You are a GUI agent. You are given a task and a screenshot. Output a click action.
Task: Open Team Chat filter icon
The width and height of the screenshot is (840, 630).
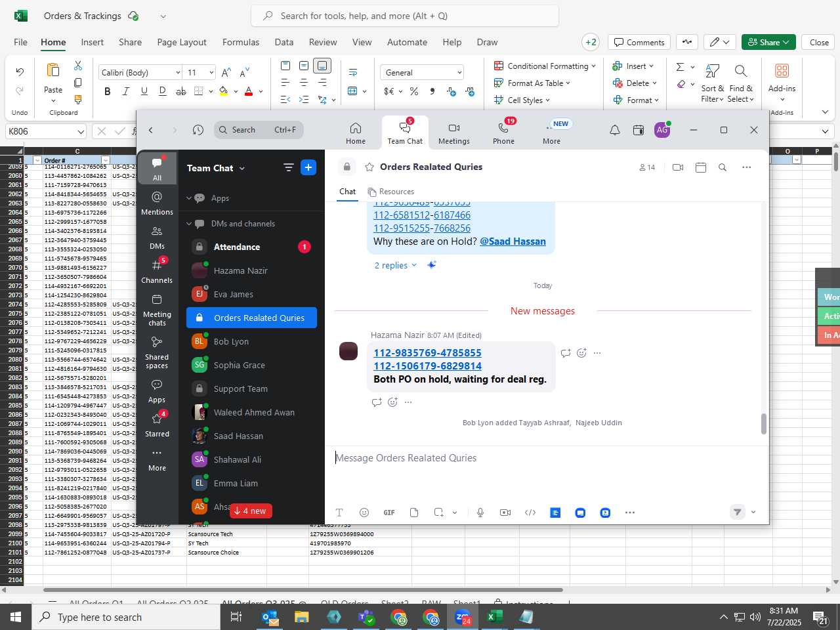(x=288, y=167)
